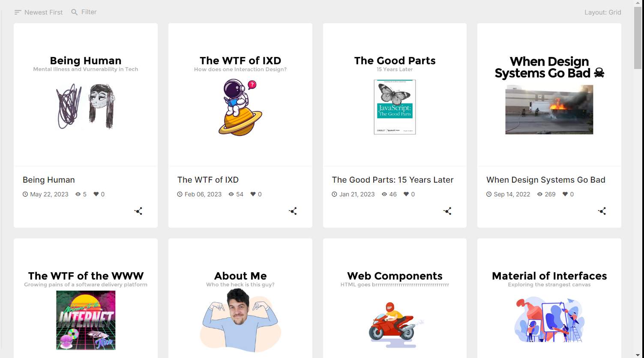
Task: Share the Being Human card
Action: coord(138,211)
